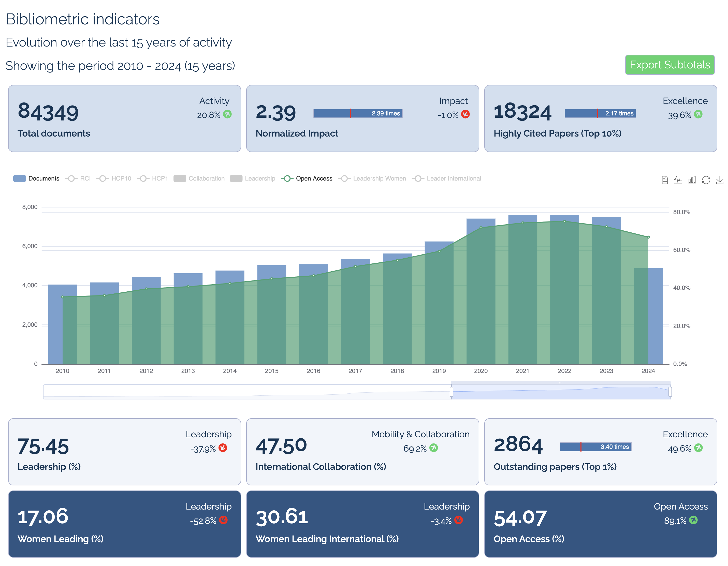Screen dimensions: 728x566
Task: Click right handle of range slider
Action: pos(670,392)
